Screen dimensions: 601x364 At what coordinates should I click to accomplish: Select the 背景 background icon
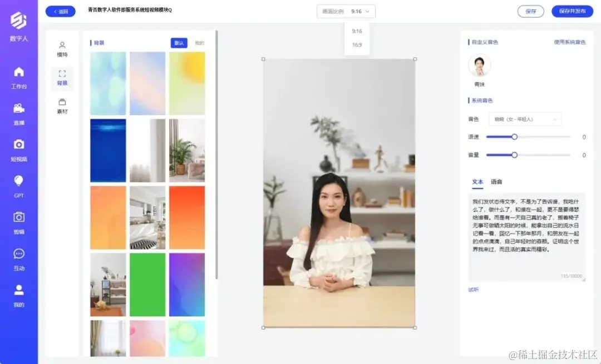coord(62,73)
